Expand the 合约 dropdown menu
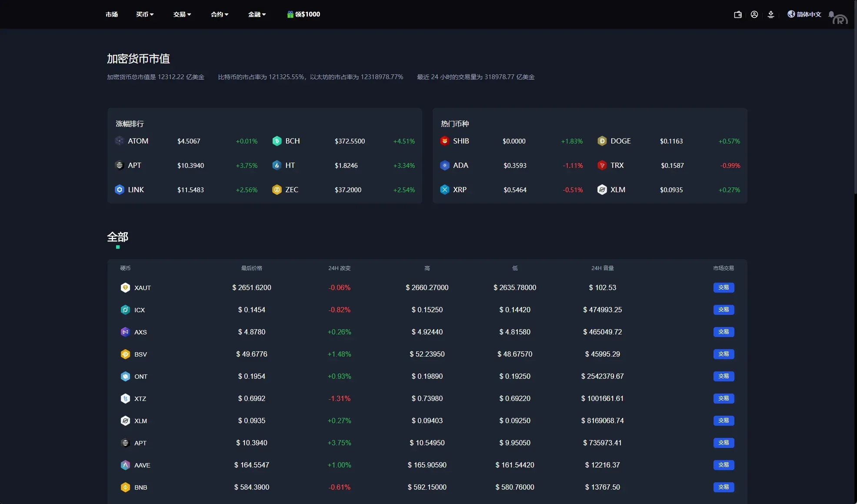 (x=220, y=14)
